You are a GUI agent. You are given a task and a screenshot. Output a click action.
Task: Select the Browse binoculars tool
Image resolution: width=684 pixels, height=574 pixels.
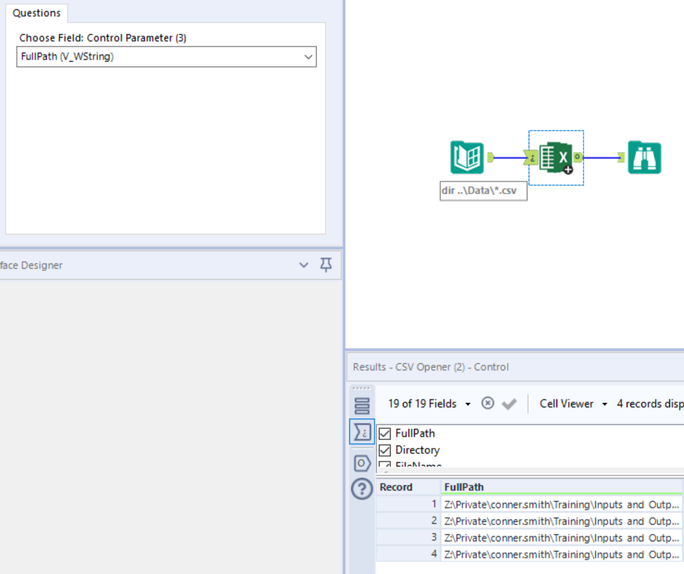tap(644, 157)
